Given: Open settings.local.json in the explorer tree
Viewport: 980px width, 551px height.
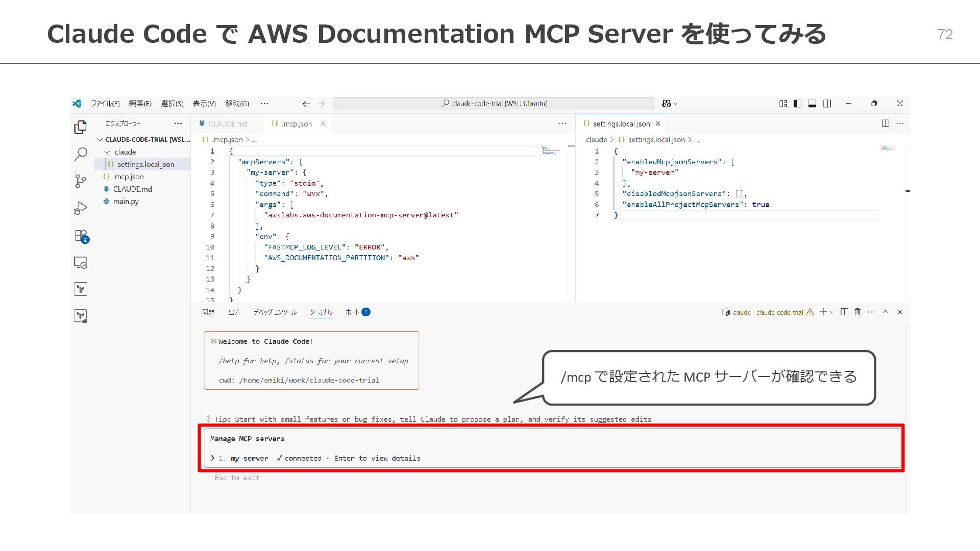Looking at the screenshot, I should coord(142,164).
